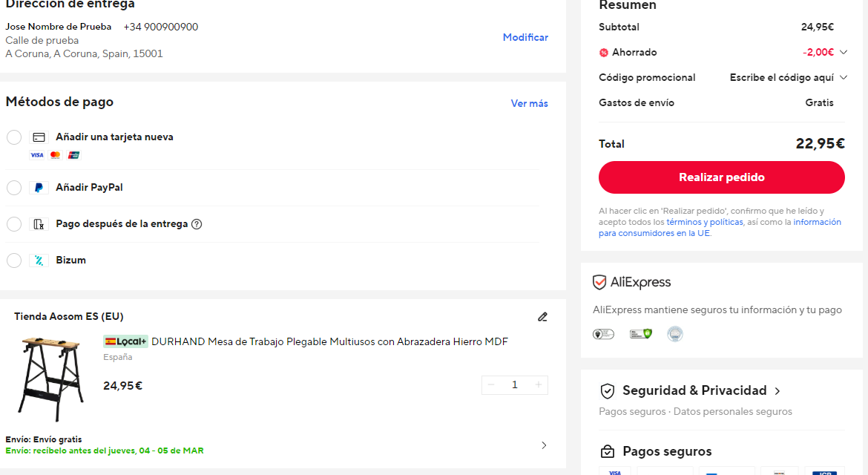Click the product price 24,95€ beside thumbnail

tap(123, 386)
